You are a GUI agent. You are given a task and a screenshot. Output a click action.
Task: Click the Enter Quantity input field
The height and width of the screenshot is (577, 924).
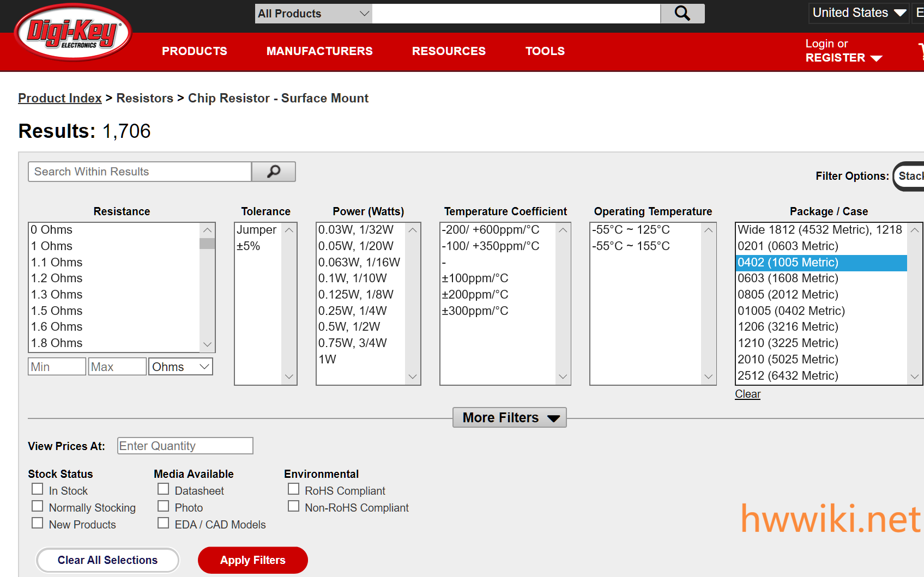185,446
